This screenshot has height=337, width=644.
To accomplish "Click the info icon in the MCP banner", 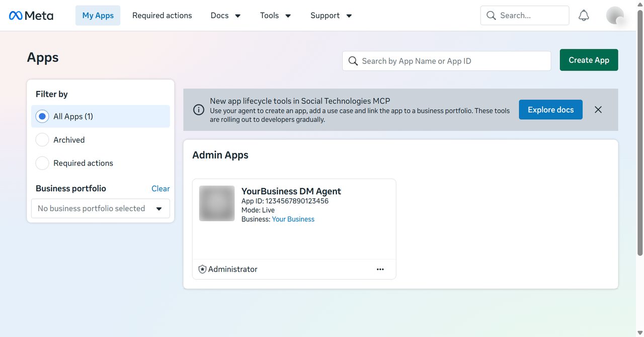I will coord(199,110).
